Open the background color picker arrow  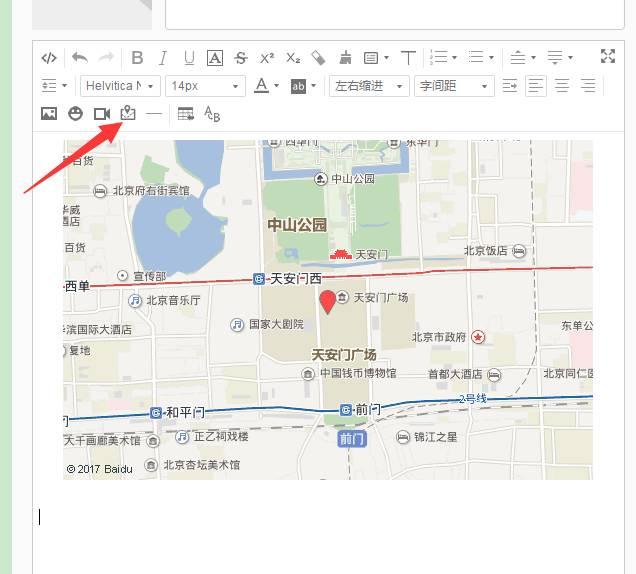[x=313, y=86]
